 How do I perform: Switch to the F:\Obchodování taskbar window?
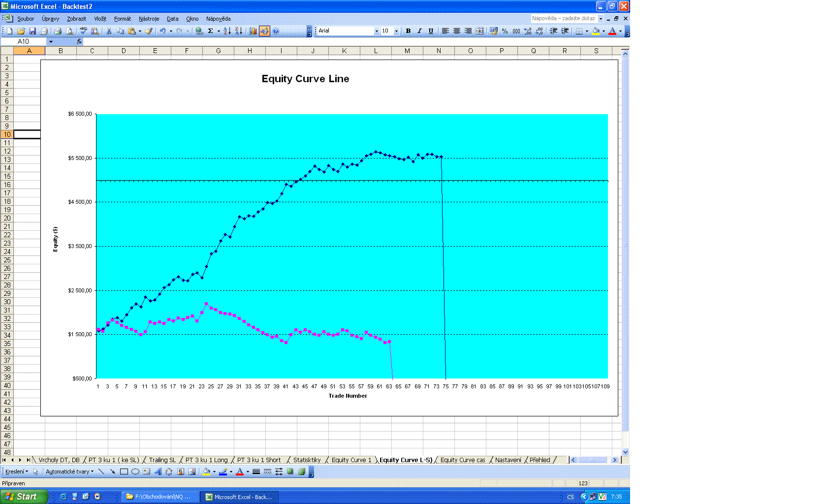coord(159,497)
